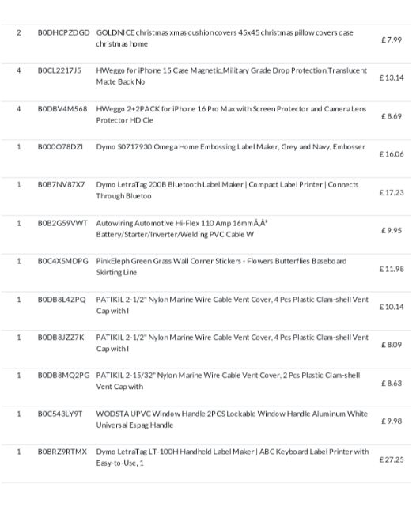
Task: Click ASIN B0DBV4M568
Action: coord(62,109)
